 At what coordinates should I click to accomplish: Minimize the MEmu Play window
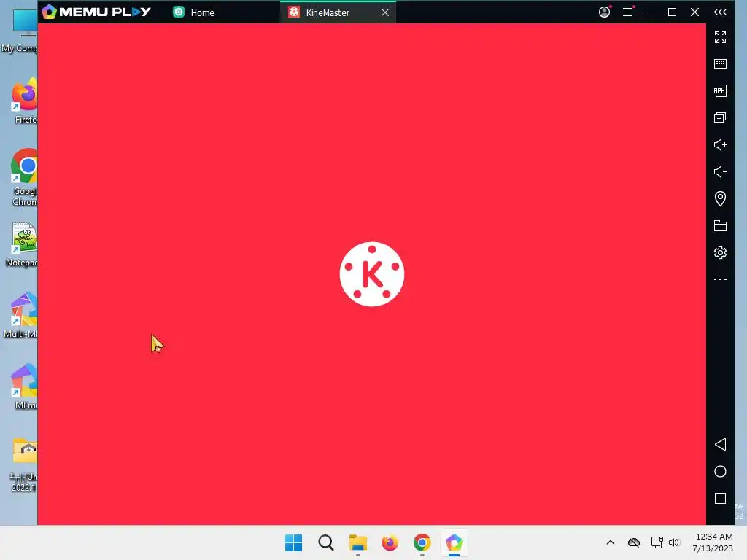pyautogui.click(x=649, y=12)
